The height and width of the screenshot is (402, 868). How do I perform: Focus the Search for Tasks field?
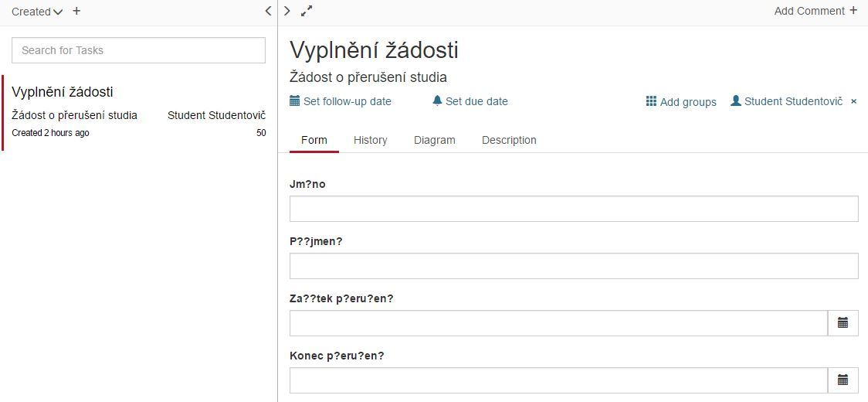138,50
